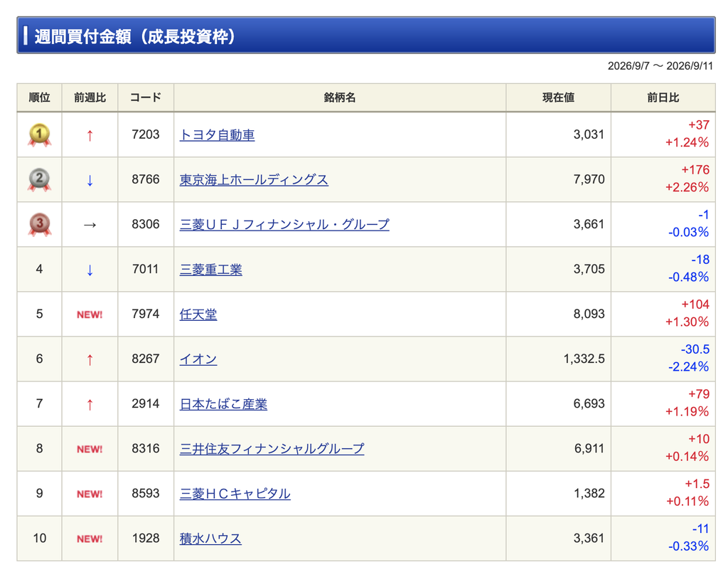Open 三井住友フィナンシャルグループ link
Viewport: 728px width, 577px height.
[x=272, y=449]
